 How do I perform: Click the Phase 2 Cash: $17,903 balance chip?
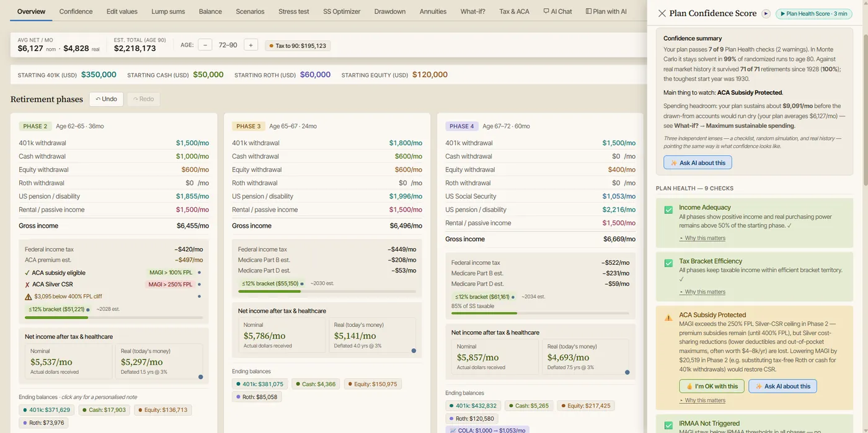[104, 410]
